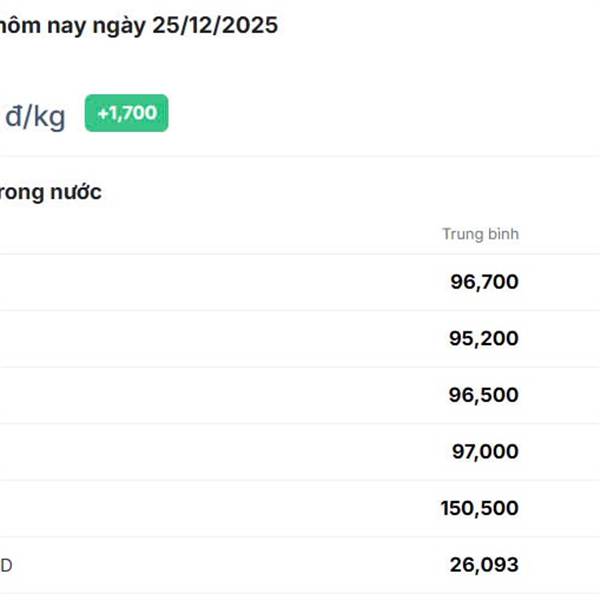Click the "rong nước" section heading
This screenshot has width=600, height=600.
tap(50, 192)
